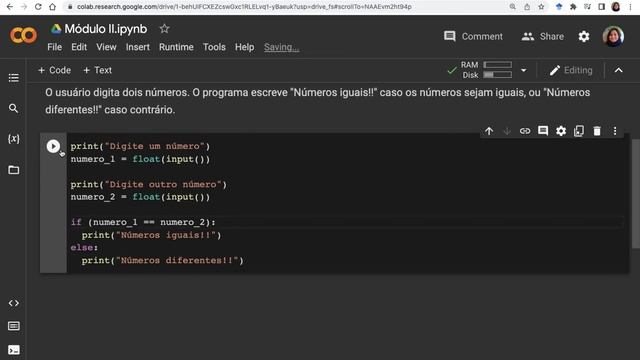Open Colab settings gear in header
640x360 pixels.
[x=584, y=37]
